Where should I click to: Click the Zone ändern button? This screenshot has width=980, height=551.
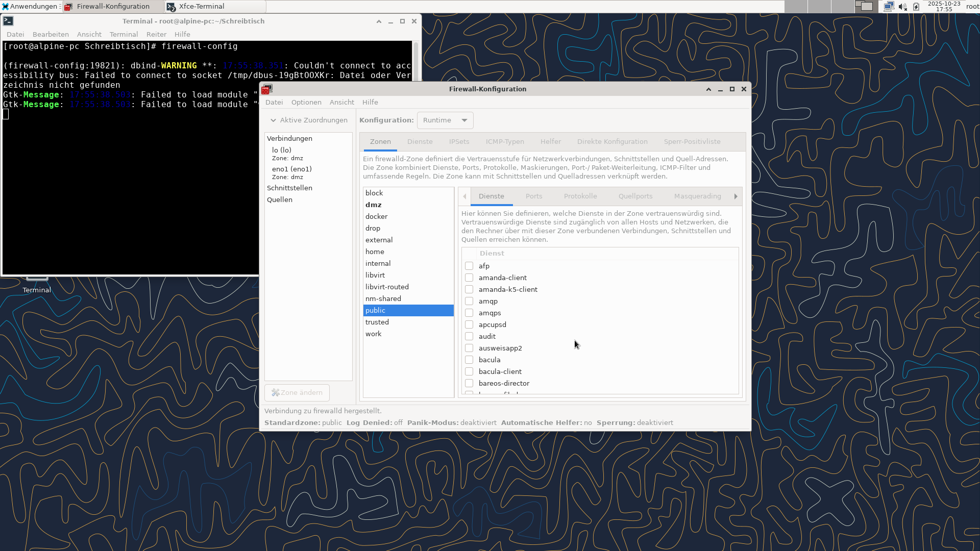tap(297, 393)
